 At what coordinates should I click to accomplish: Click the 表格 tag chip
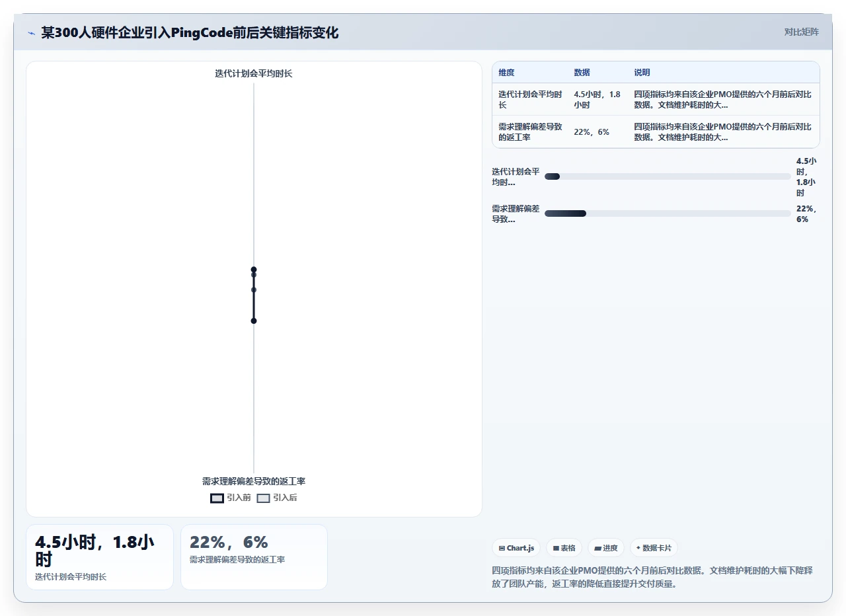point(564,548)
